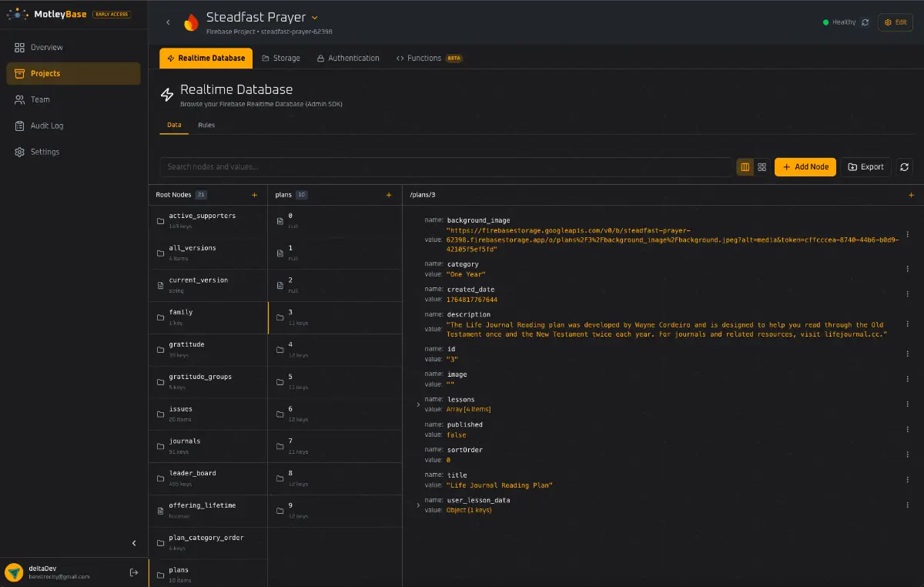Screen dimensions: 924x587
Task: Click the Add Node button
Action: 805,166
